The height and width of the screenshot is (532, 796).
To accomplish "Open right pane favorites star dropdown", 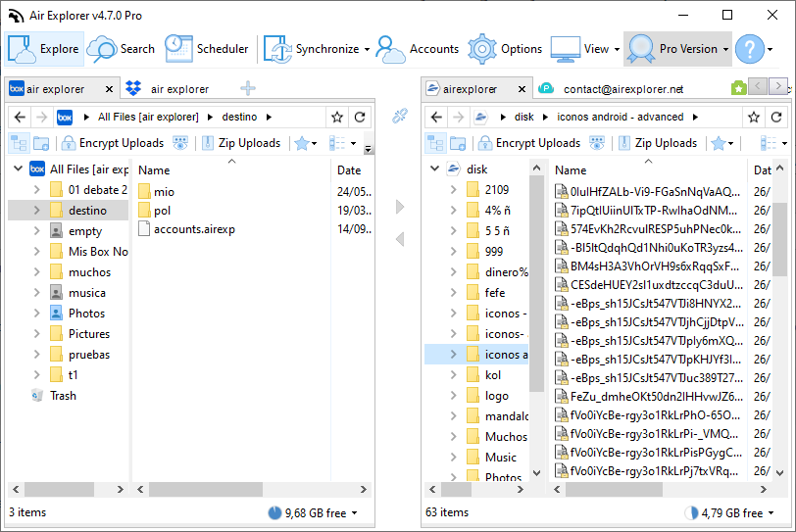I will [722, 143].
